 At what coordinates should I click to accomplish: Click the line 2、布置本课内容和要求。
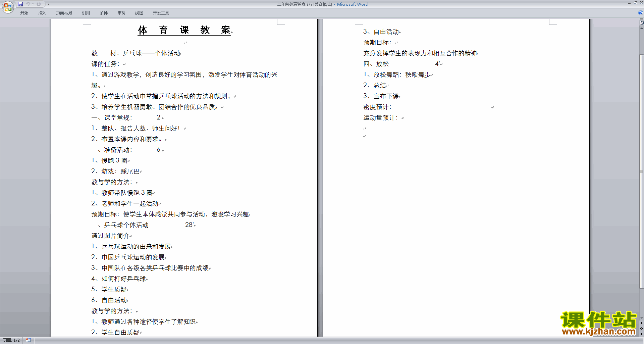pyautogui.click(x=127, y=139)
